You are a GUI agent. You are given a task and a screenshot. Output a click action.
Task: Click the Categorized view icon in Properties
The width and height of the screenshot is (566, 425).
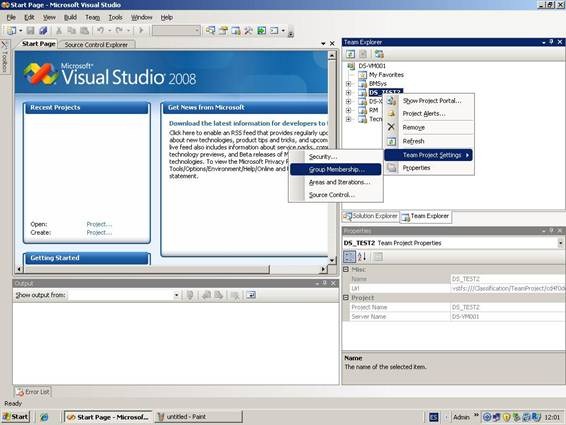point(349,257)
